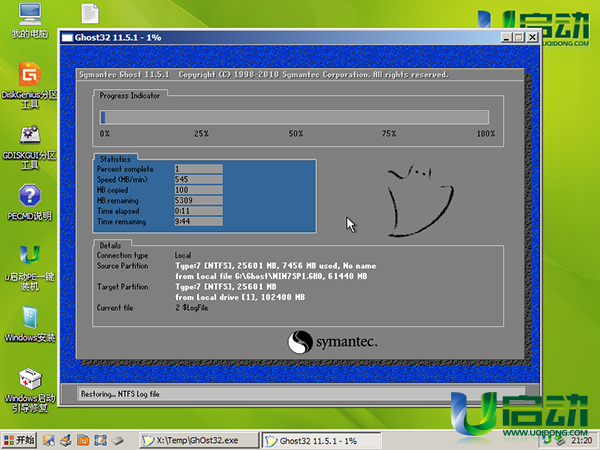Click the blue frame quick launch icon
This screenshot has width=600, height=450.
point(100,440)
